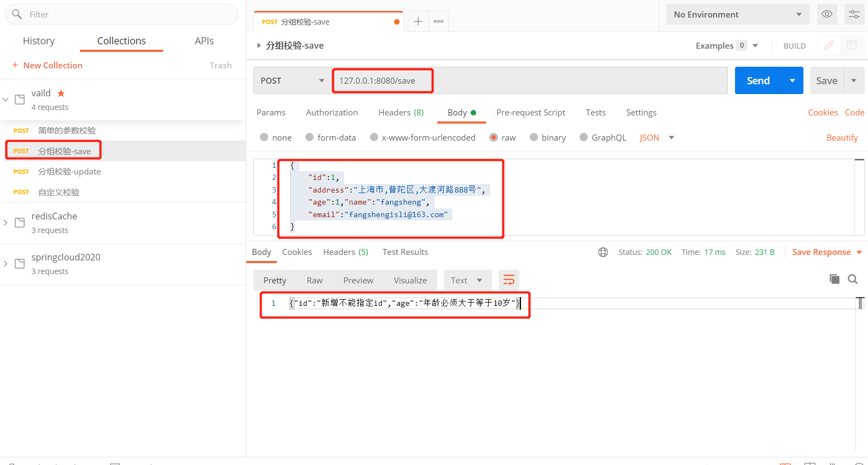Switch to the APIs tab

click(x=204, y=41)
